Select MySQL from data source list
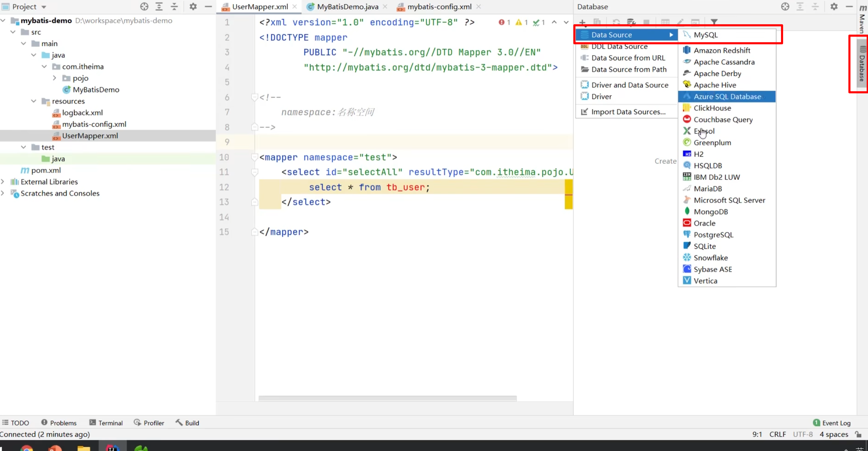The width and height of the screenshot is (868, 451). tap(727, 35)
